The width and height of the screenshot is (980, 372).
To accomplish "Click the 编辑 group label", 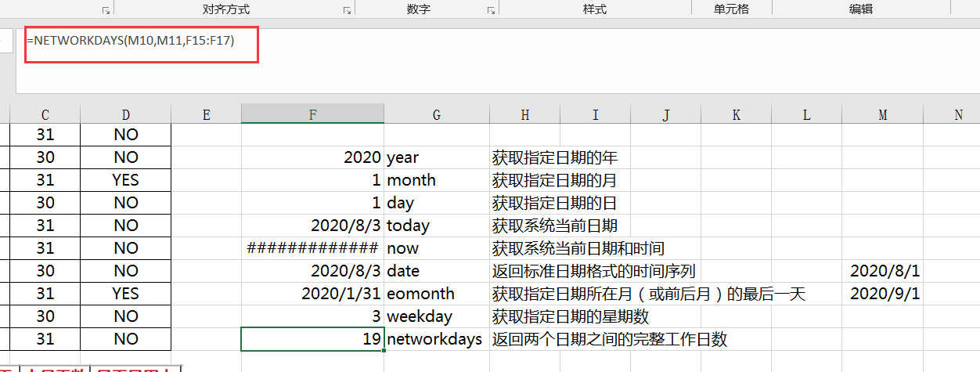I will point(861,9).
